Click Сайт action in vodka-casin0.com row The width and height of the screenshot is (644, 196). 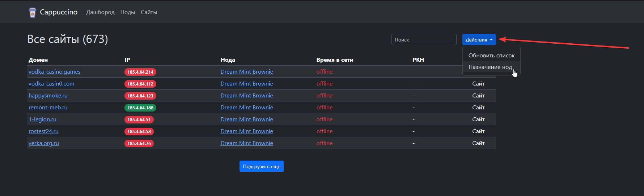(478, 84)
